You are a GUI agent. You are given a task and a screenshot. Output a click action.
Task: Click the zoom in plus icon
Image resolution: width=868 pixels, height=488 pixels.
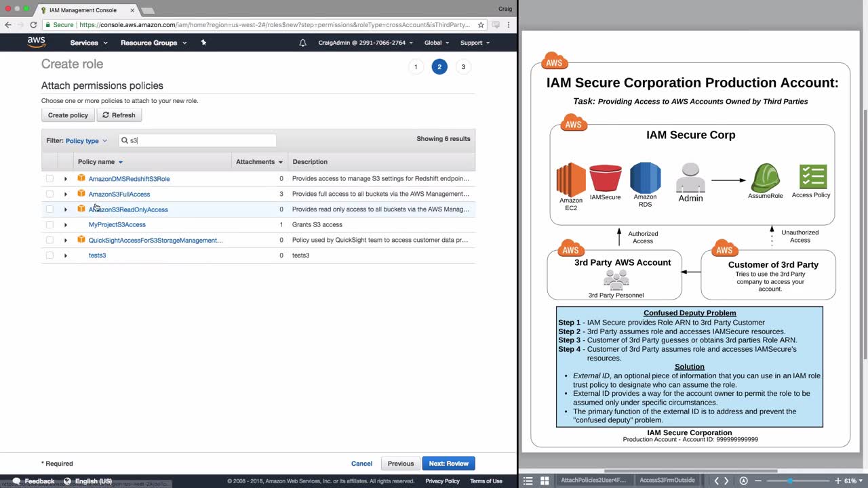(838, 481)
